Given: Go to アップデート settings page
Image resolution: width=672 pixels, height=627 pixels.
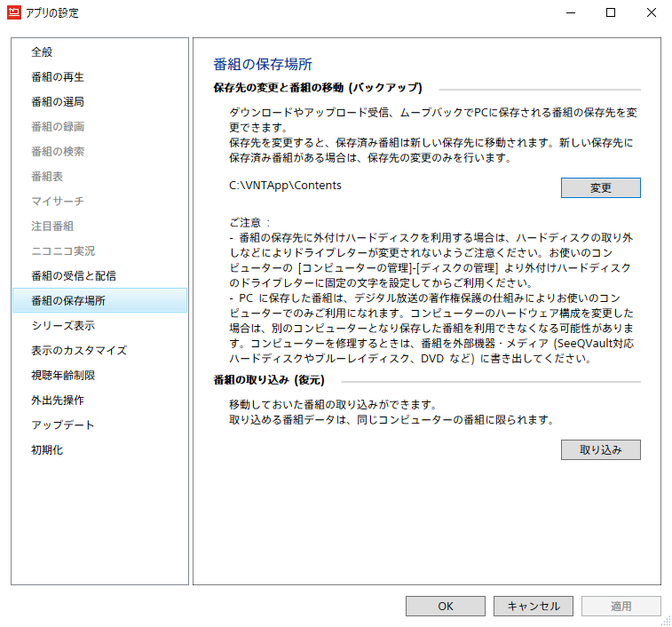Looking at the screenshot, I should [63, 425].
